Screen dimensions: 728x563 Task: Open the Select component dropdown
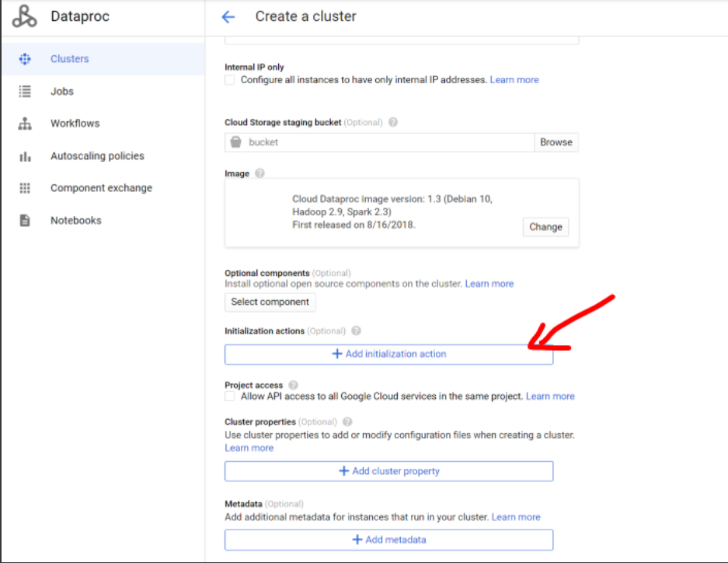270,302
